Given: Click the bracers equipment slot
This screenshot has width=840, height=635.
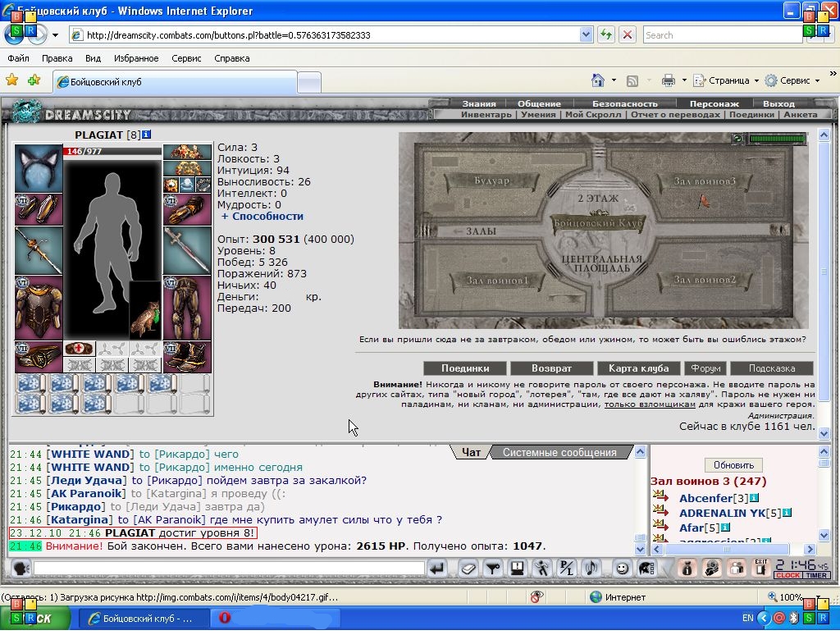Looking at the screenshot, I should tap(39, 209).
